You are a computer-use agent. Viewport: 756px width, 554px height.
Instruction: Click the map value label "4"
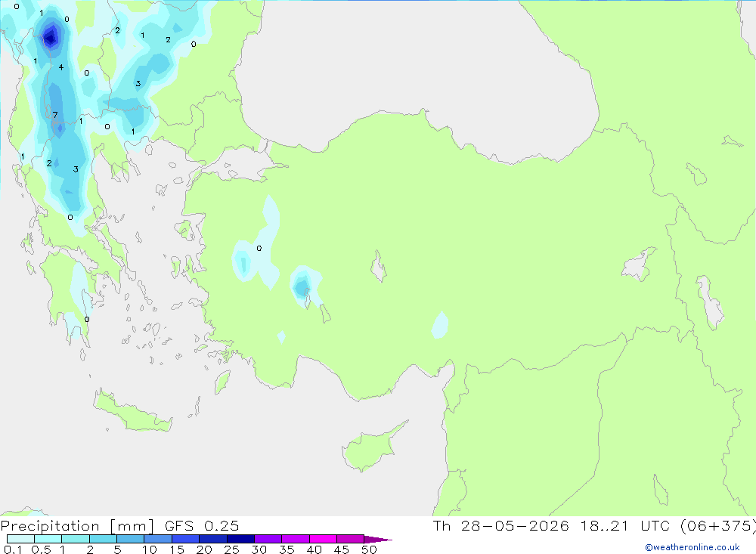(60, 67)
